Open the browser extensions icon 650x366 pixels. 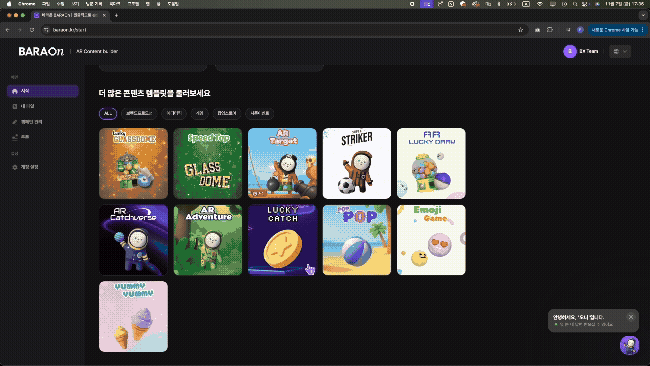550,30
